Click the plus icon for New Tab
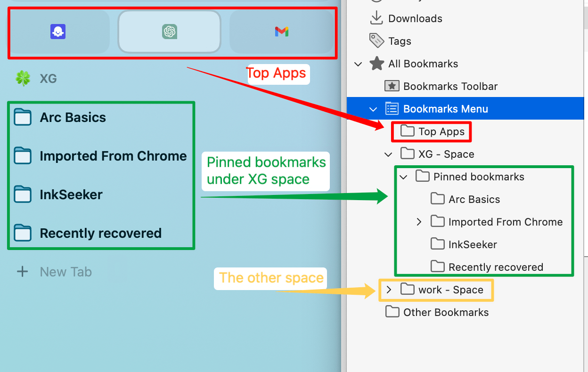This screenshot has height=372, width=588. tap(23, 272)
